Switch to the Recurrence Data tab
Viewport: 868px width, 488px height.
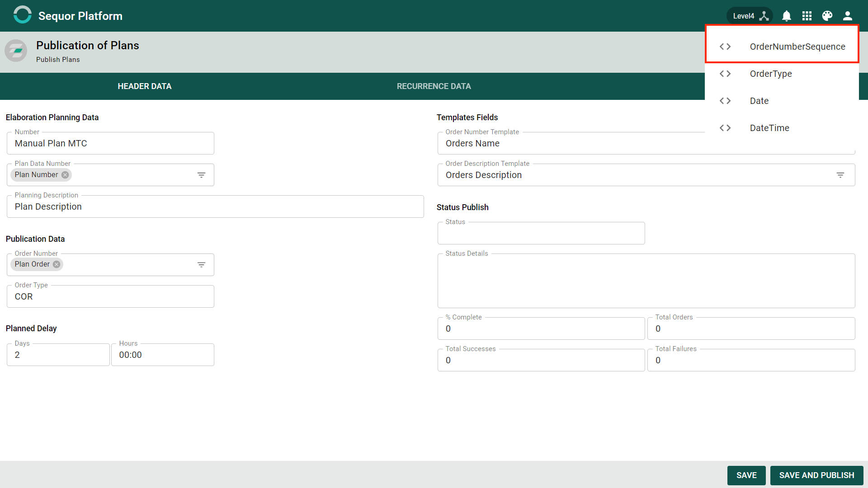[434, 86]
